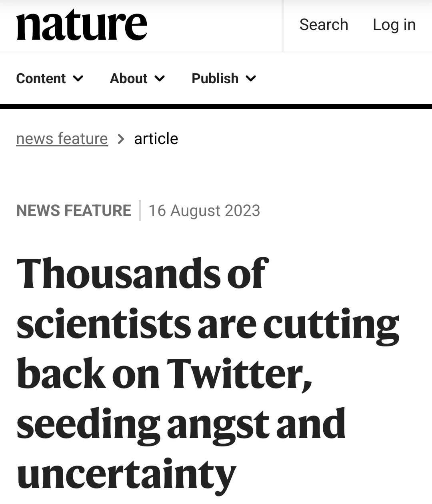The width and height of the screenshot is (432, 504).
Task: Follow the news feature breadcrumb link
Action: coord(62,139)
